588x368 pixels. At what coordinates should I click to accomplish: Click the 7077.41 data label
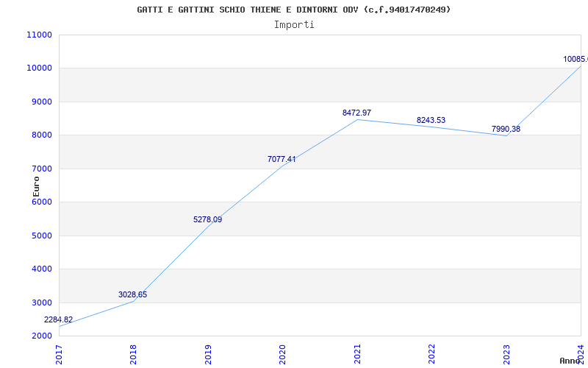[x=282, y=159]
